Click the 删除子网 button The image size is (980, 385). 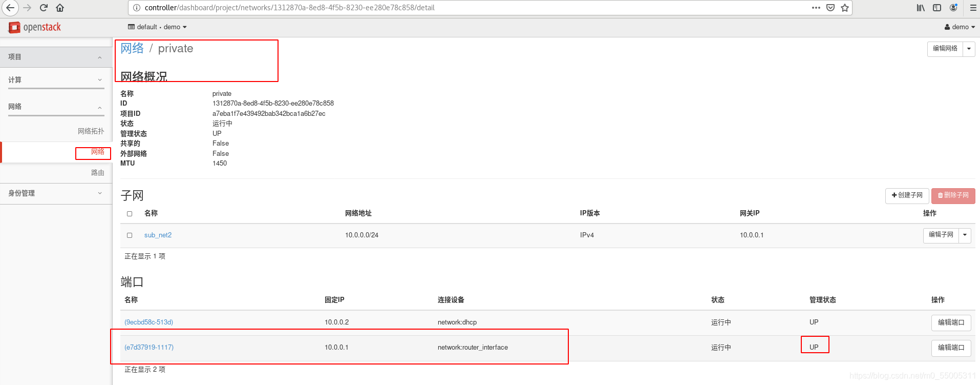[x=953, y=195]
